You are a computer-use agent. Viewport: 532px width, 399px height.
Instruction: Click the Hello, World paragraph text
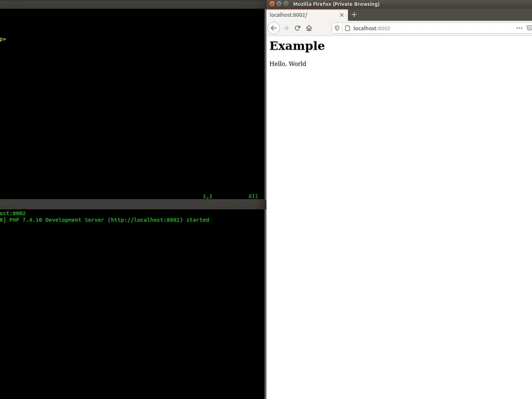coord(288,64)
